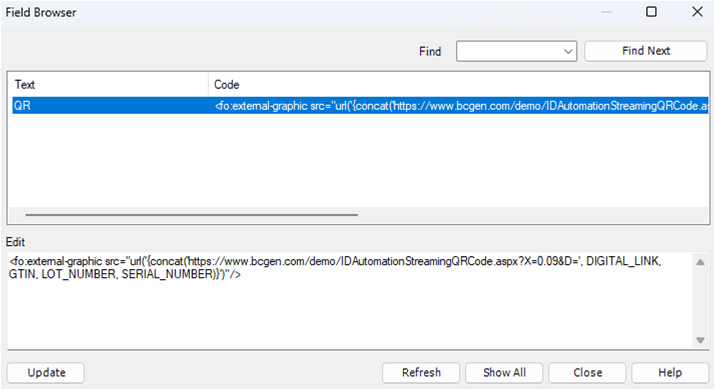Click the Edit box scroll up arrow
This screenshot has width=715, height=390.
coord(700,262)
